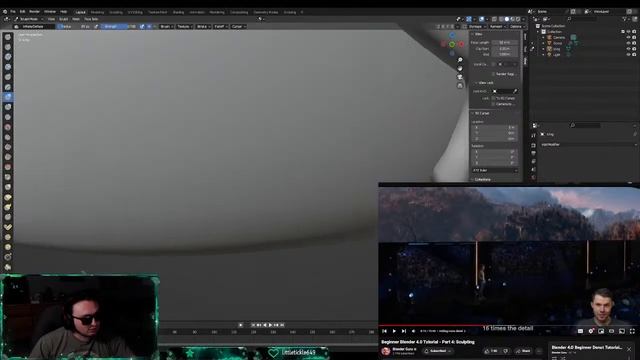Select the Flatten brush tool
The width and height of the screenshot is (640, 360).
pyautogui.click(x=8, y=137)
